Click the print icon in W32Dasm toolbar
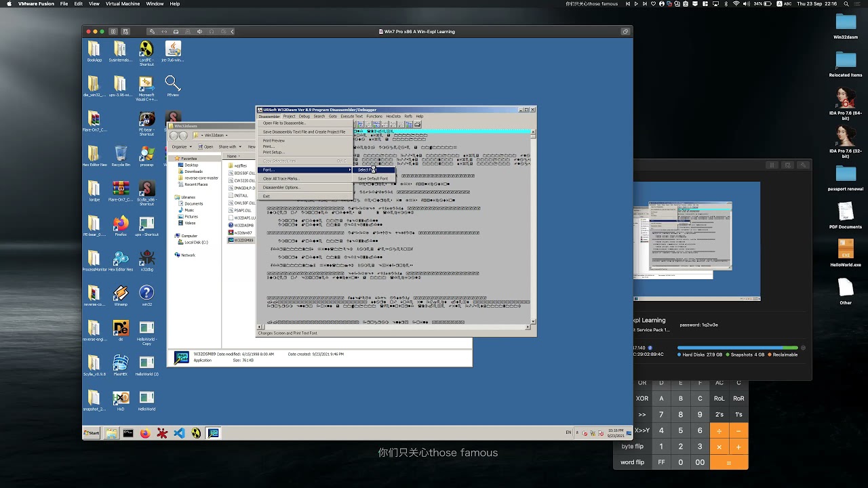Image resolution: width=868 pixels, height=488 pixels. click(418, 124)
